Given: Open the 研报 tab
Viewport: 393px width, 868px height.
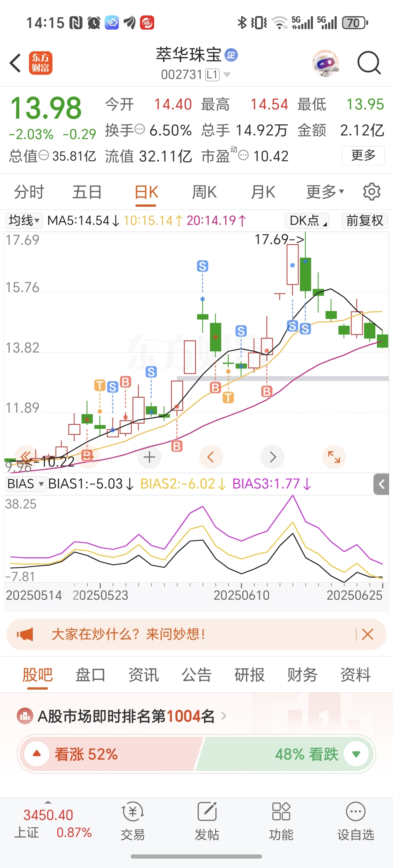Looking at the screenshot, I should tap(249, 674).
